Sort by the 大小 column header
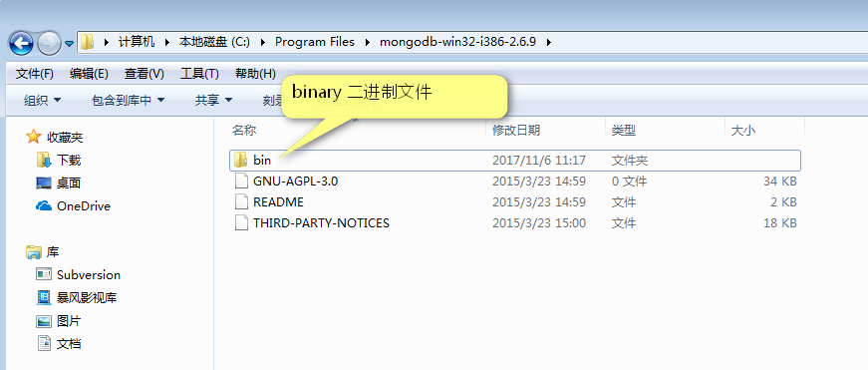Image resolution: width=868 pixels, height=370 pixels. [x=742, y=131]
